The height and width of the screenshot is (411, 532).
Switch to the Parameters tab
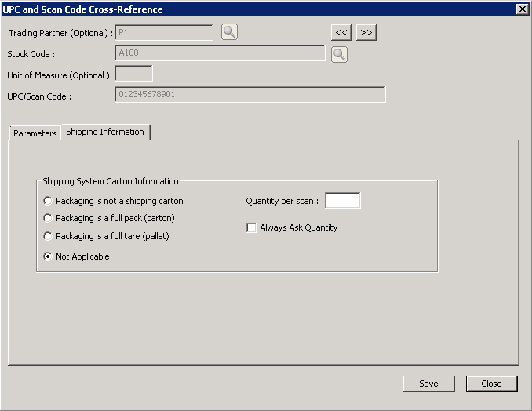pyautogui.click(x=35, y=133)
